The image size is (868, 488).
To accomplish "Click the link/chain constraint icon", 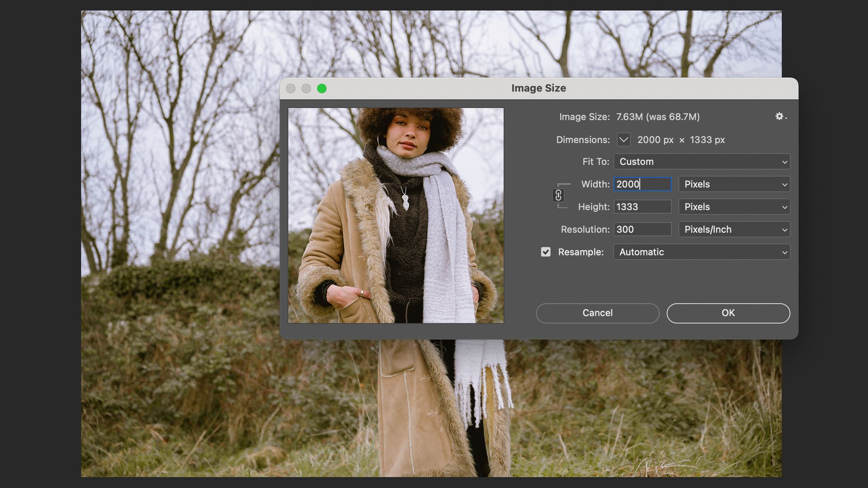I will click(557, 195).
